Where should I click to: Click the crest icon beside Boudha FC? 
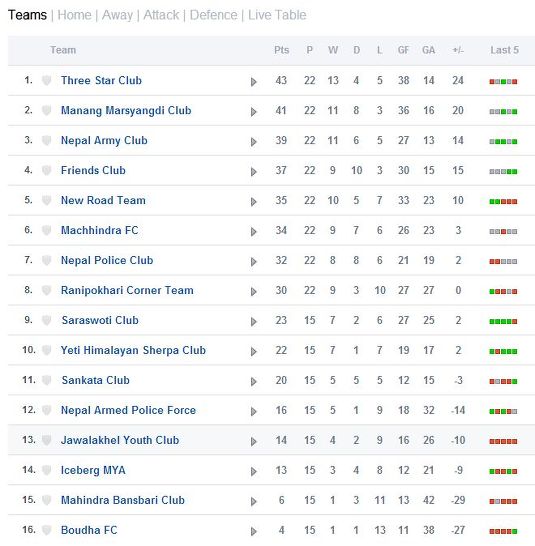click(x=46, y=530)
